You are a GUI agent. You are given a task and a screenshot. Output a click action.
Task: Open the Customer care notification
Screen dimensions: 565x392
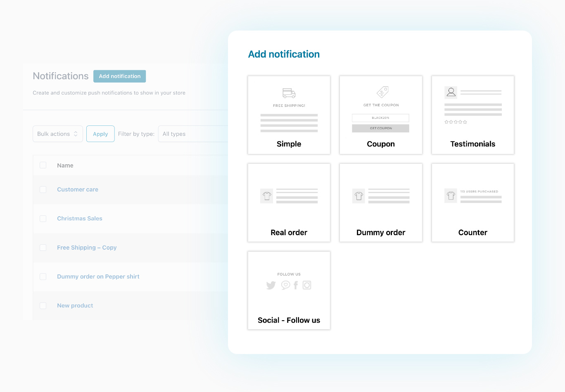tap(78, 189)
